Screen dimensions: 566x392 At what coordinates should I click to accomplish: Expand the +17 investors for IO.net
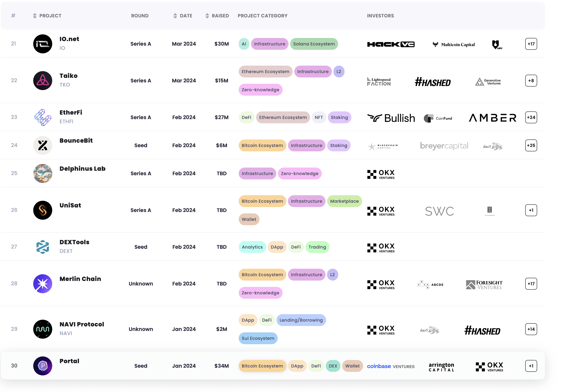(x=531, y=44)
